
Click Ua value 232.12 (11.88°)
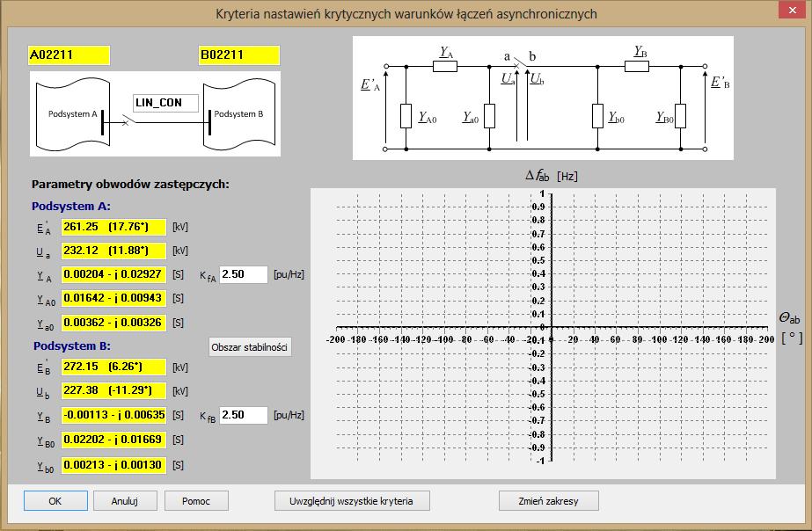click(114, 251)
